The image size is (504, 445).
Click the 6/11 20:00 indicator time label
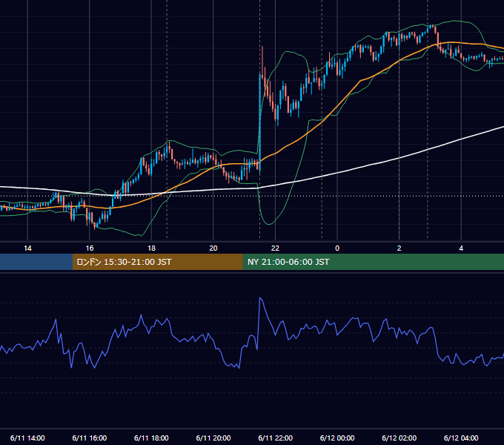213,438
